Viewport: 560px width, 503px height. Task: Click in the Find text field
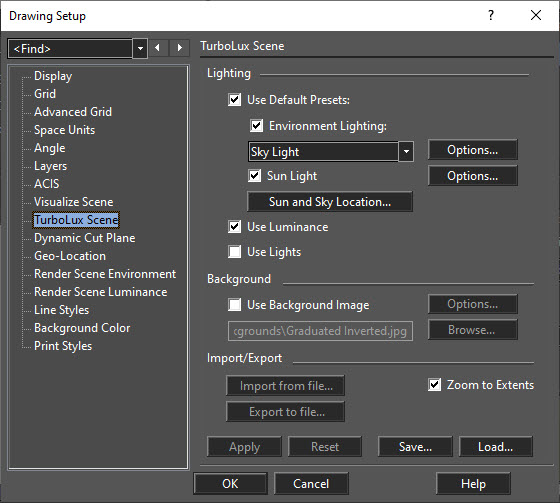click(70, 48)
